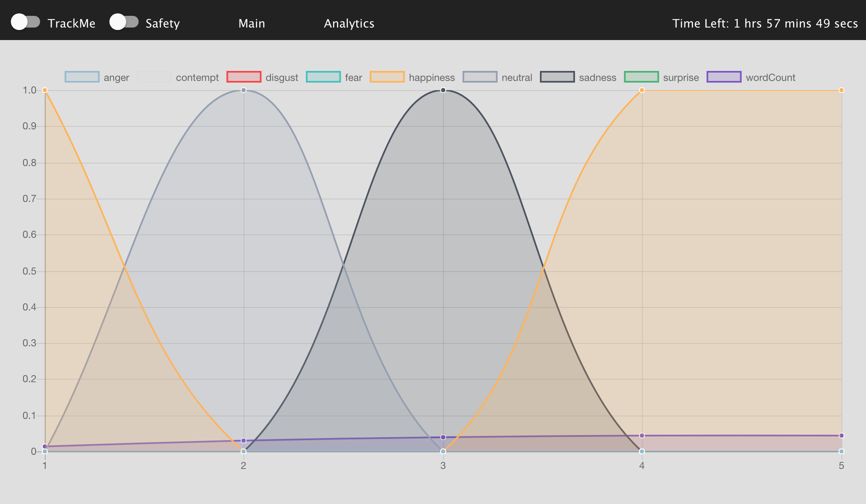Viewport: 866px width, 504px height.
Task: Click neutral peak data point at 2
Action: point(244,90)
